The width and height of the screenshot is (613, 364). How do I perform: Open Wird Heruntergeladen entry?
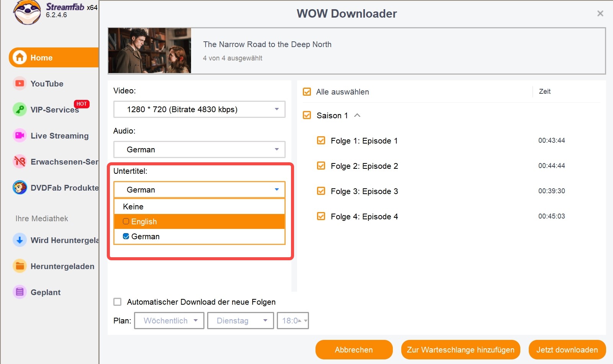(x=64, y=240)
